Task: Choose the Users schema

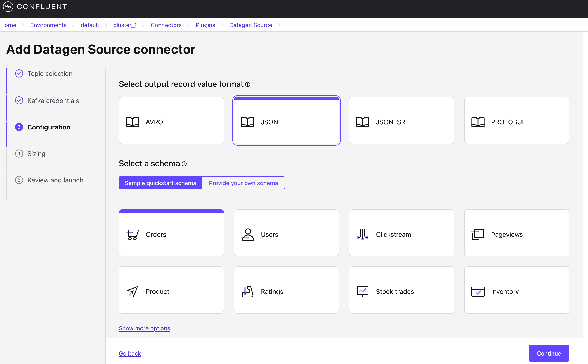Action: [x=286, y=233]
